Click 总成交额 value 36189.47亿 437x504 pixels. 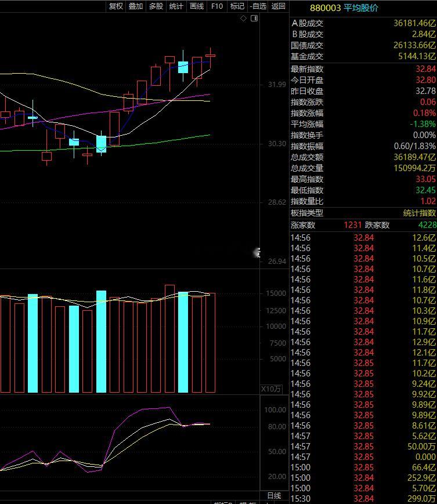coord(414,157)
